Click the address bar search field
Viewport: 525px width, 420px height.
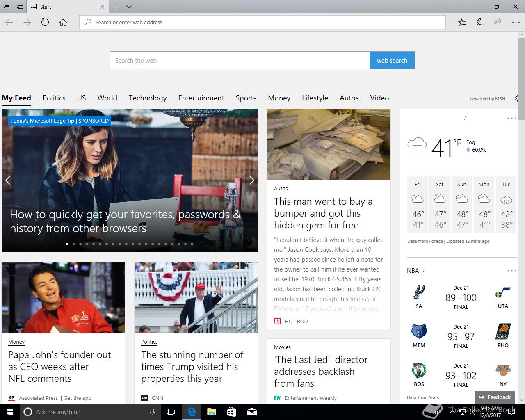(x=262, y=22)
